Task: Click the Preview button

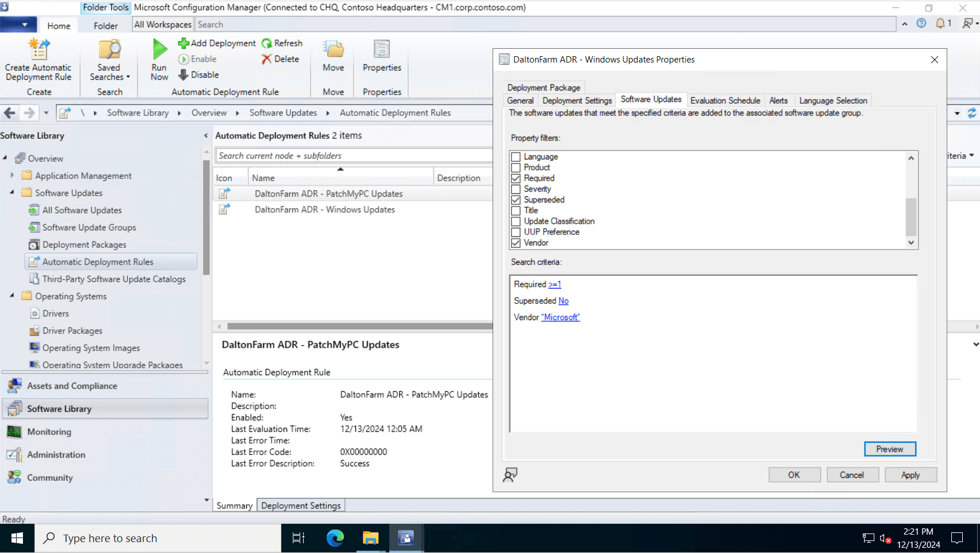Action: pos(890,449)
